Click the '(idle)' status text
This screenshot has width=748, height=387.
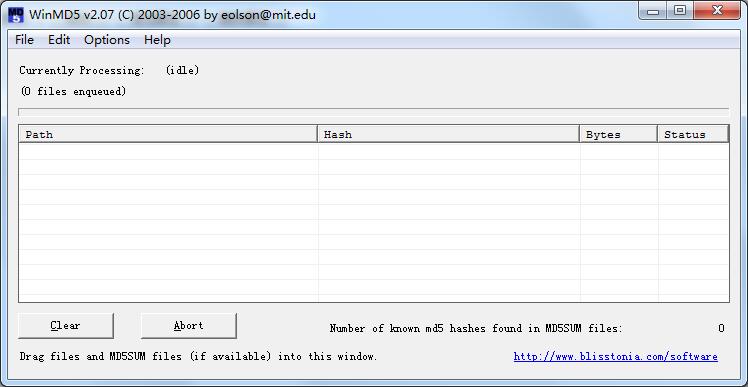(x=182, y=71)
